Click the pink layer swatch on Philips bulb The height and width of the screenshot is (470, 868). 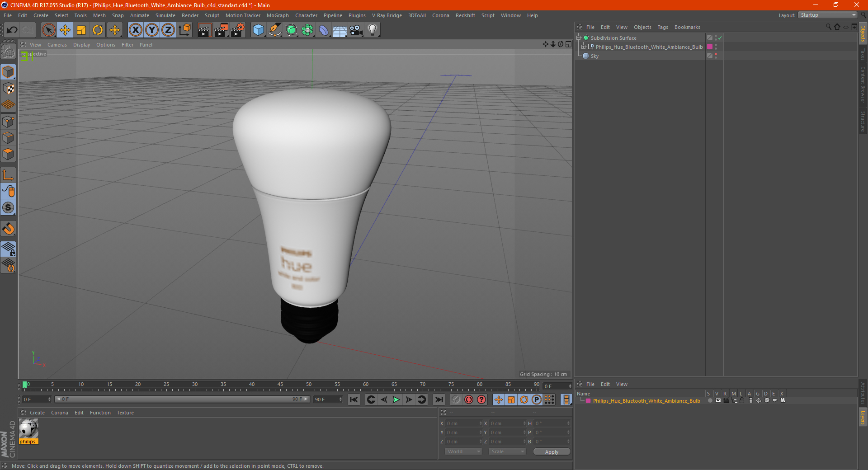point(710,47)
